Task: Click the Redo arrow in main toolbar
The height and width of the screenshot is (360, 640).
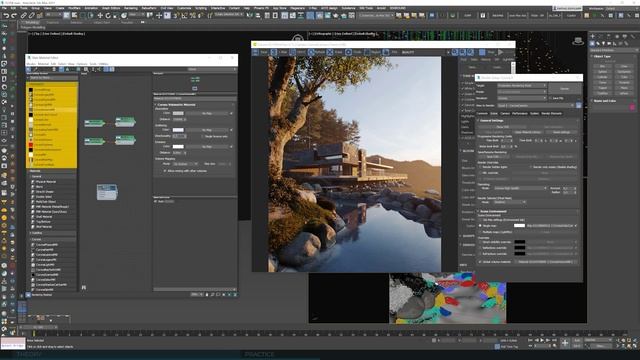Action: point(14,16)
